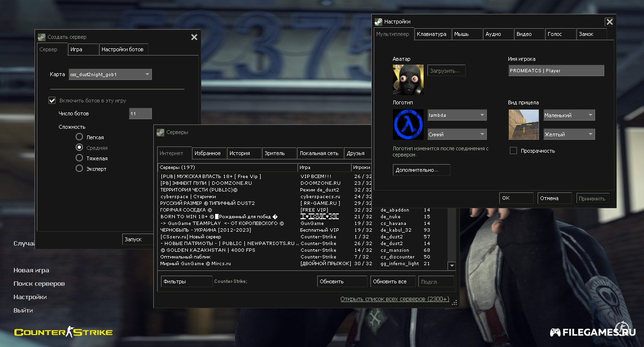Select Тяжелая difficulty radio button
This screenshot has width=644, height=347.
coord(79,158)
